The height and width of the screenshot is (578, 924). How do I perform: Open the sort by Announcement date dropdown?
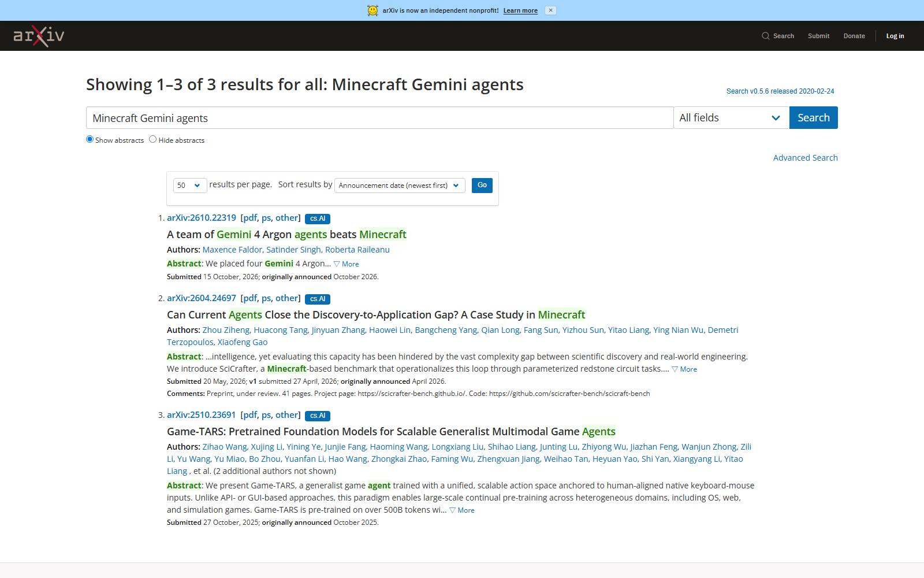tap(400, 186)
